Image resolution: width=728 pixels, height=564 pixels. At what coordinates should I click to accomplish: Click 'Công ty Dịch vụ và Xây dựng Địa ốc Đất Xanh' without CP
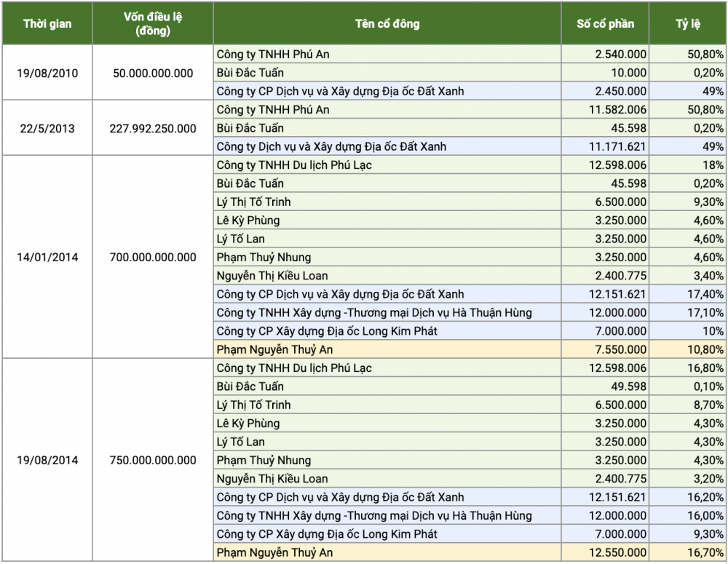click(331, 147)
